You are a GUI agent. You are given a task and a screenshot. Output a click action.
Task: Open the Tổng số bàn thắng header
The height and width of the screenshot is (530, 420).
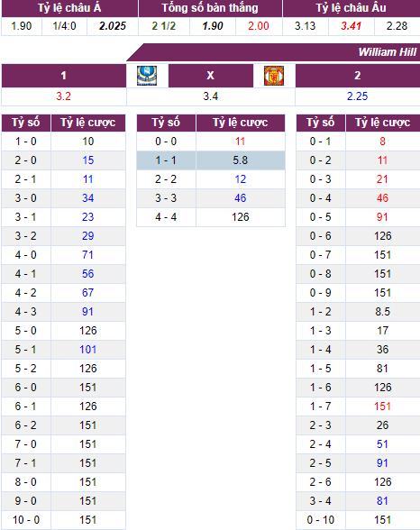210,8
